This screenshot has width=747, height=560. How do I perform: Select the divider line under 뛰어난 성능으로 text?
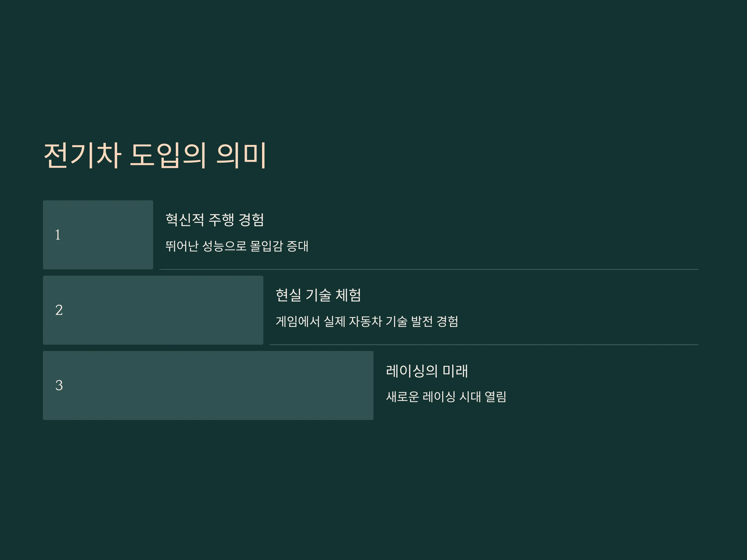click(x=429, y=269)
